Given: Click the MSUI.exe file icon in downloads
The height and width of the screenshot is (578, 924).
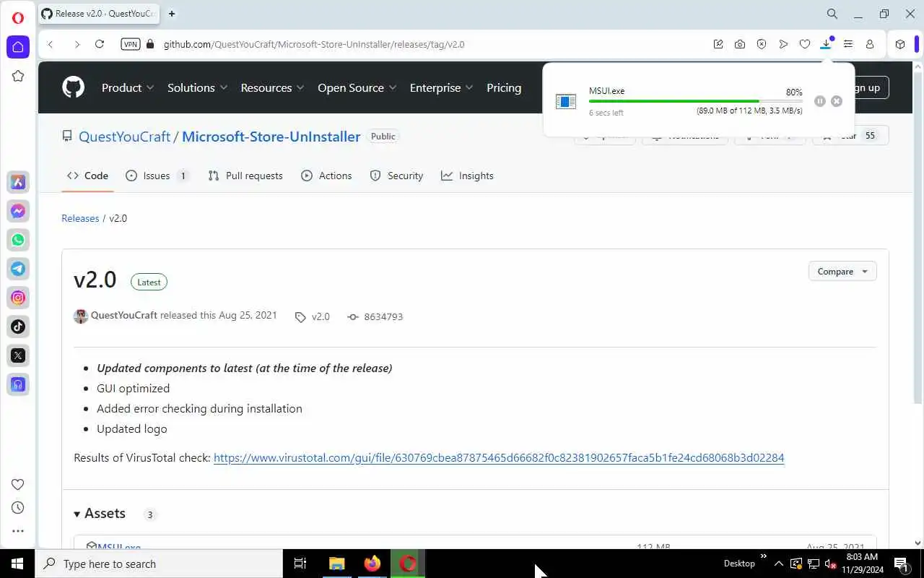Looking at the screenshot, I should coord(565,102).
